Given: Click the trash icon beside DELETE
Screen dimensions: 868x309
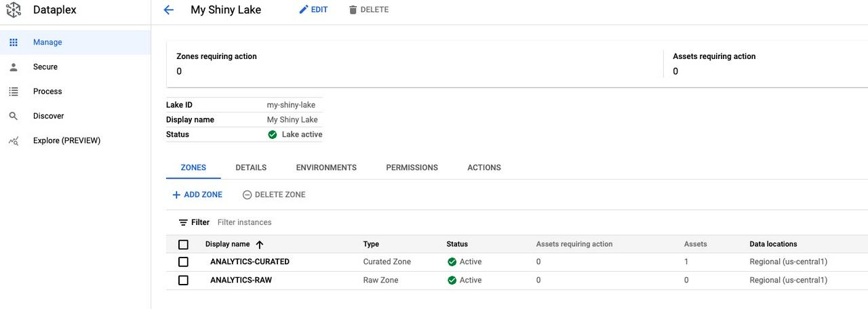Looking at the screenshot, I should point(353,9).
